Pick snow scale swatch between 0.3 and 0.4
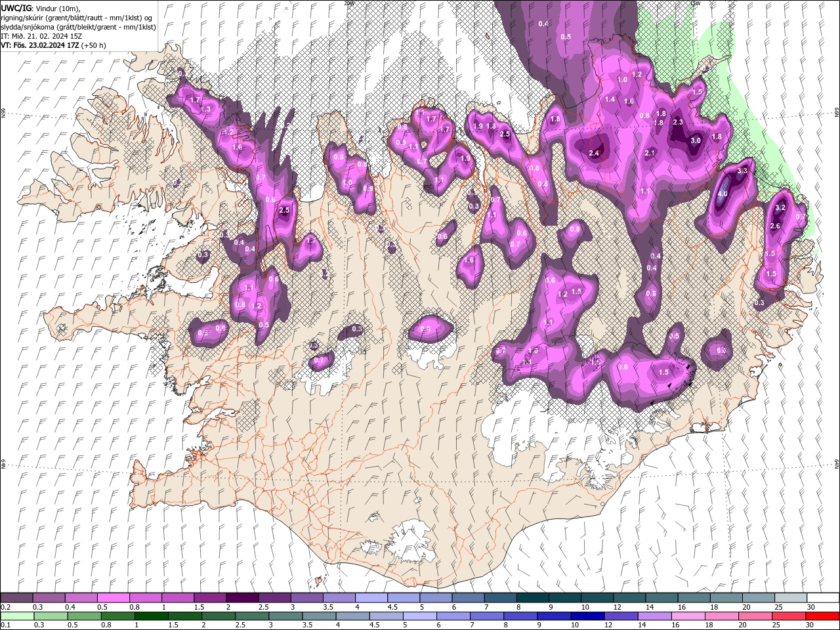This screenshot has height=630, width=840. pyautogui.click(x=49, y=598)
